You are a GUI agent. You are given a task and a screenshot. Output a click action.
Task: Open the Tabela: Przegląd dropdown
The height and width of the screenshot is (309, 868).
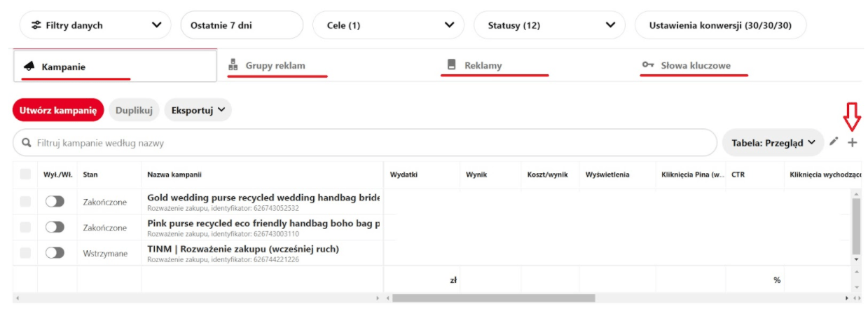pos(773,142)
